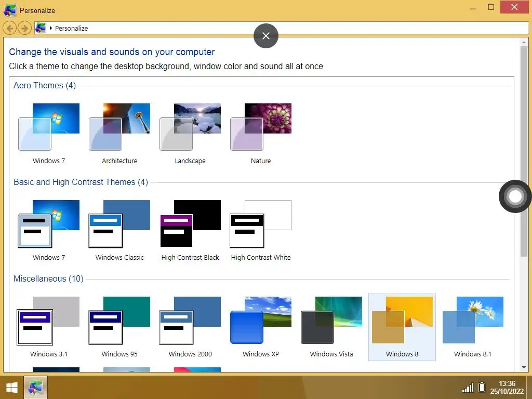Screen dimensions: 532x399
Task: Dismiss the overlay with the round X button
Action: [266, 36]
